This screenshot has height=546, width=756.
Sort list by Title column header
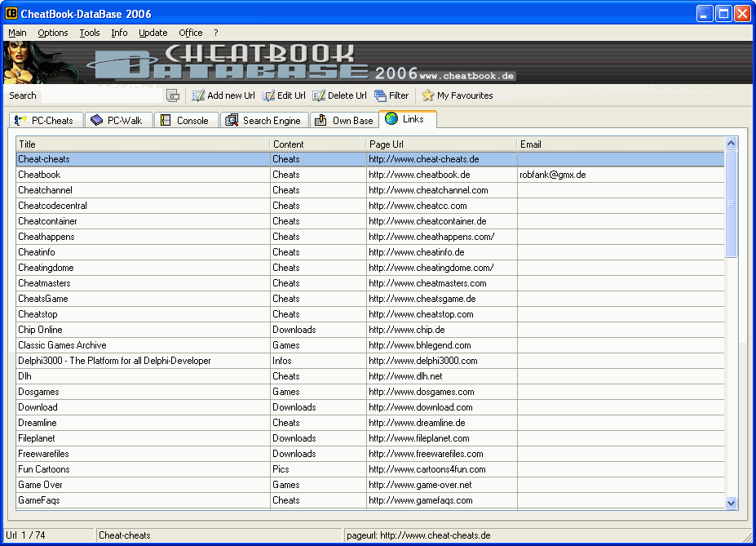[143, 144]
